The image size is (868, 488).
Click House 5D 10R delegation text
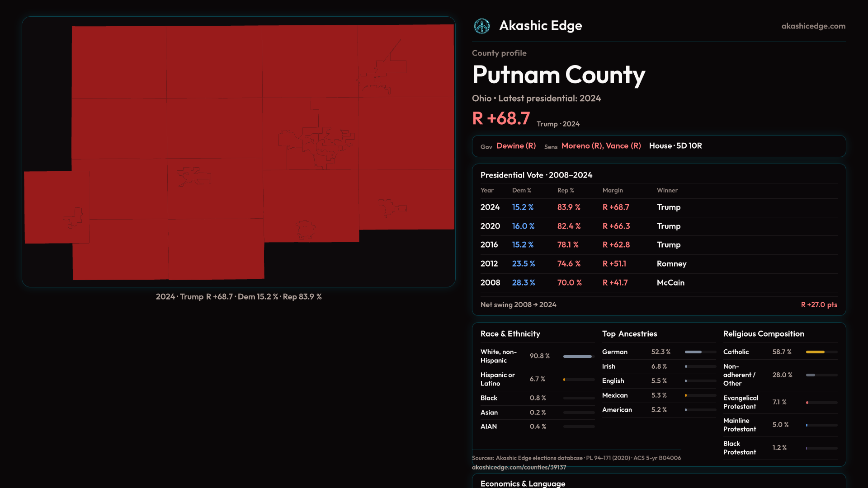coord(675,146)
